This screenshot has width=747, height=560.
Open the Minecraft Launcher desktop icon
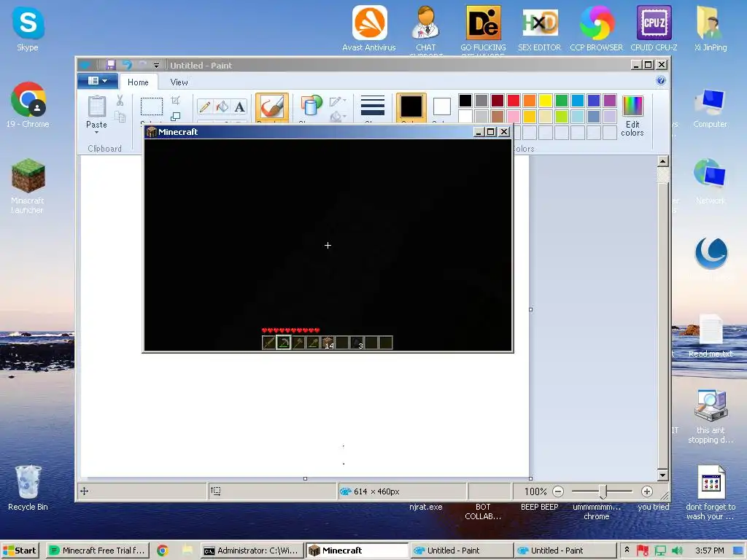click(x=28, y=186)
